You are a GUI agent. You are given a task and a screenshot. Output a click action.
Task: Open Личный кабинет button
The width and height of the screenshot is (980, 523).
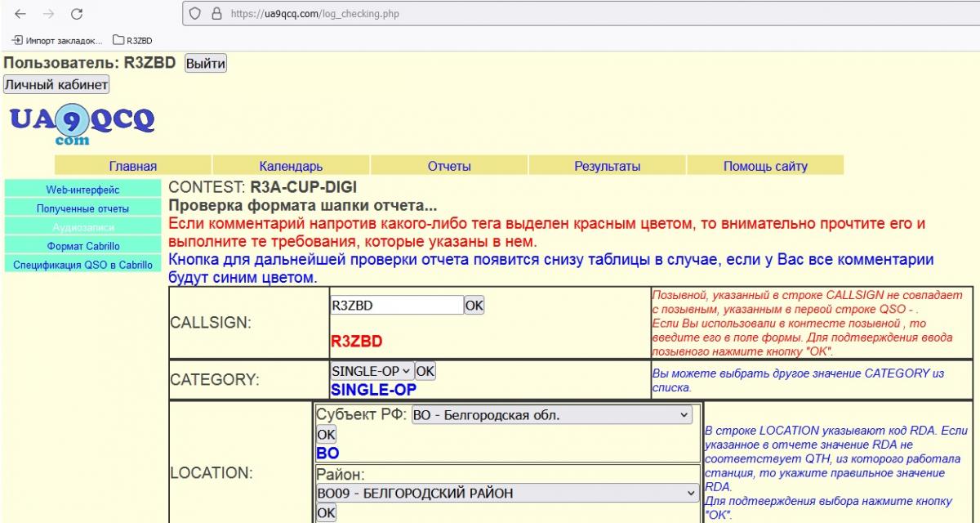(x=56, y=84)
